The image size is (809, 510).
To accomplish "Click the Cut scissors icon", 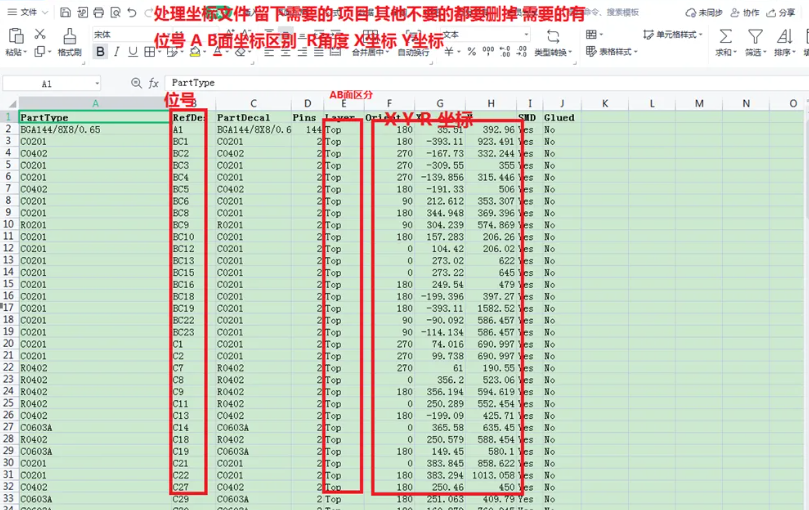I will point(41,34).
